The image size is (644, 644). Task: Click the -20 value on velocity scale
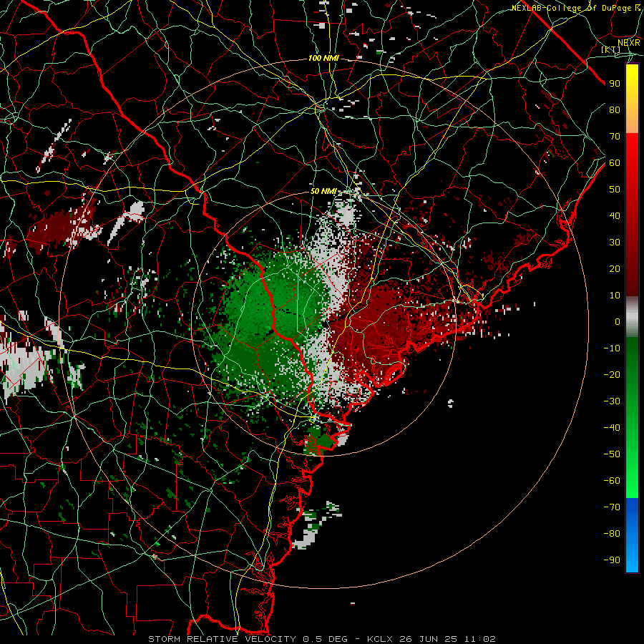pos(612,375)
